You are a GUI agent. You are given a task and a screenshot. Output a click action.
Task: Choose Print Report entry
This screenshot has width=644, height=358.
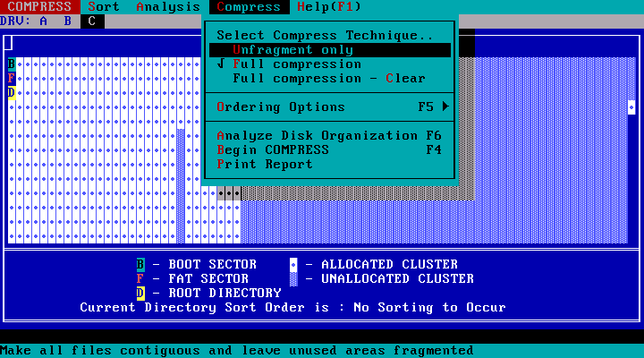(330, 165)
